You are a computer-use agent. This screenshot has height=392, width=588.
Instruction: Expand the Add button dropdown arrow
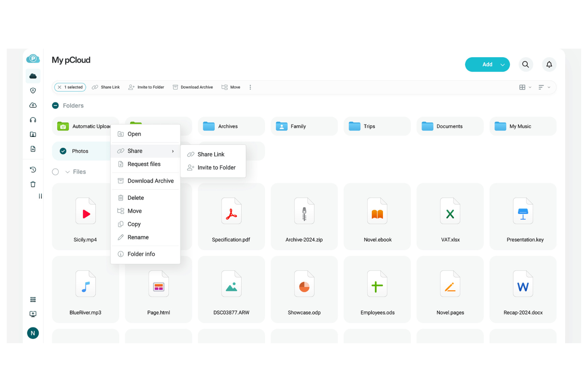(503, 65)
